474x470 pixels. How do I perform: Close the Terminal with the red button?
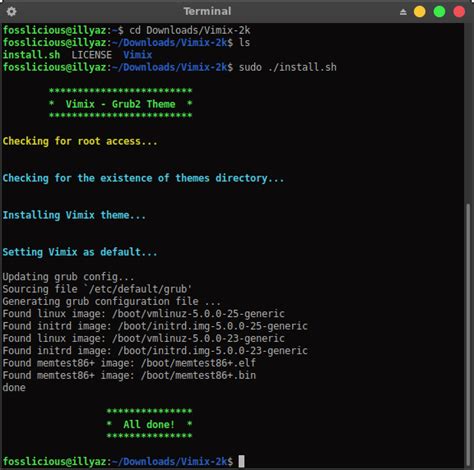point(459,12)
